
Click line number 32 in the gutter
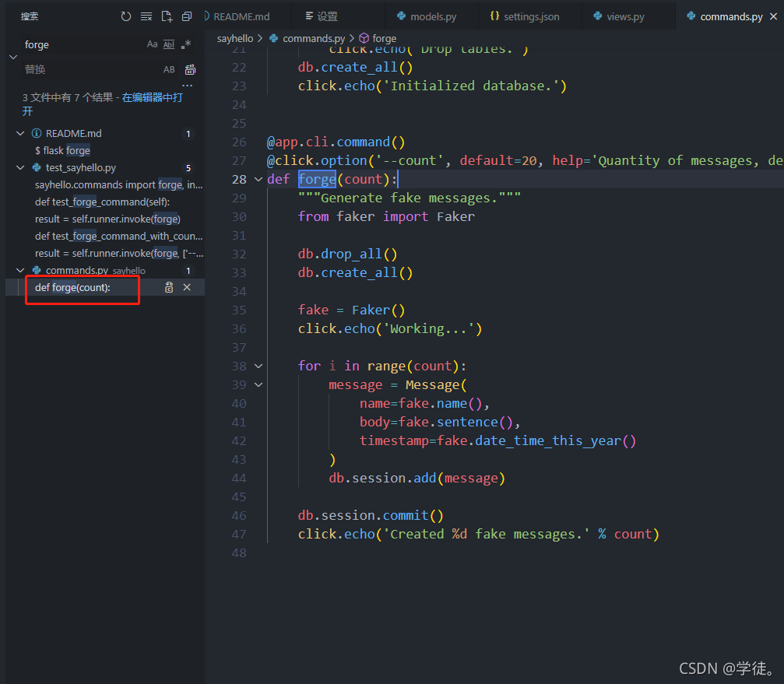pyautogui.click(x=239, y=254)
